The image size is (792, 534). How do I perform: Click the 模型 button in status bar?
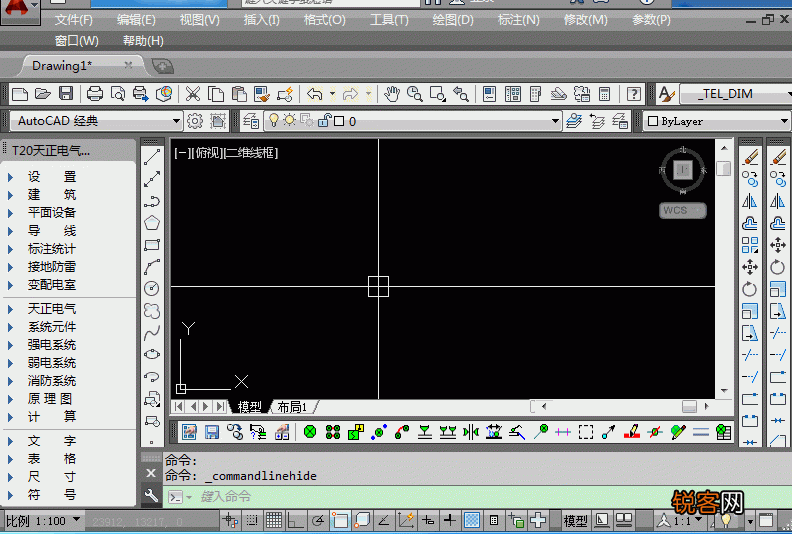[x=575, y=520]
